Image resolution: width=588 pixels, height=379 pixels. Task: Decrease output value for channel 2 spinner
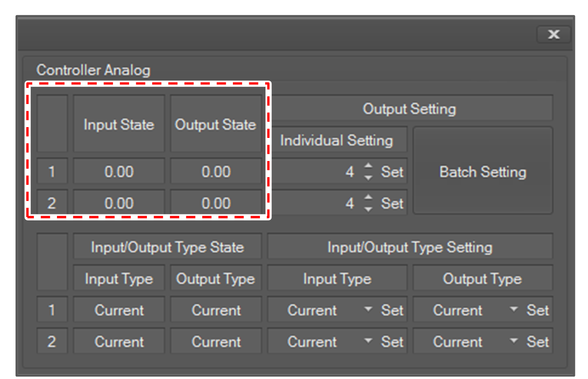369,209
